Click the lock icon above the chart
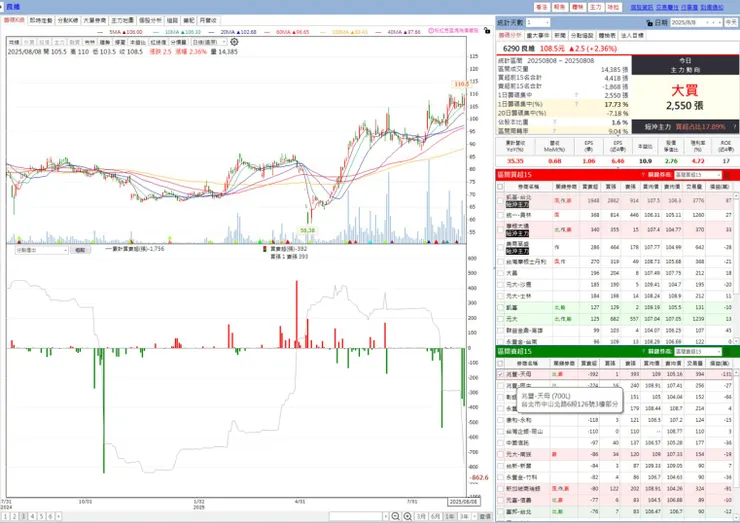740x523 pixels. pos(487,31)
